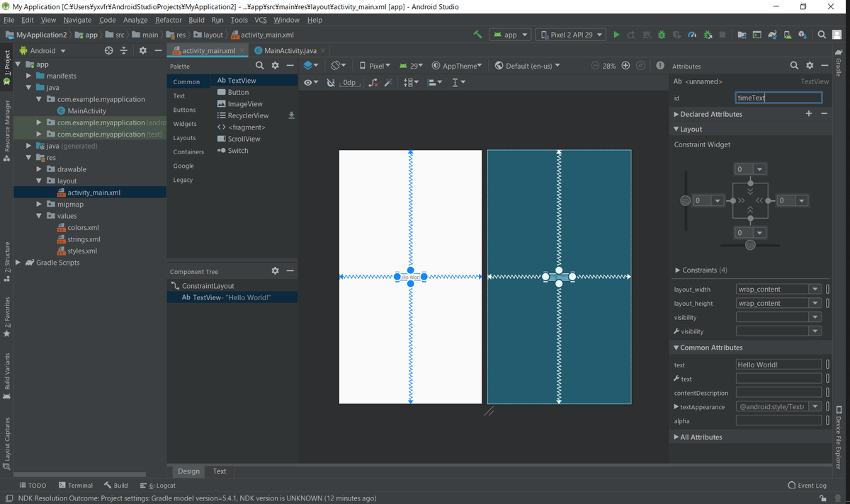Click the text field with Hello World!
The image size is (850, 504).
point(778,365)
